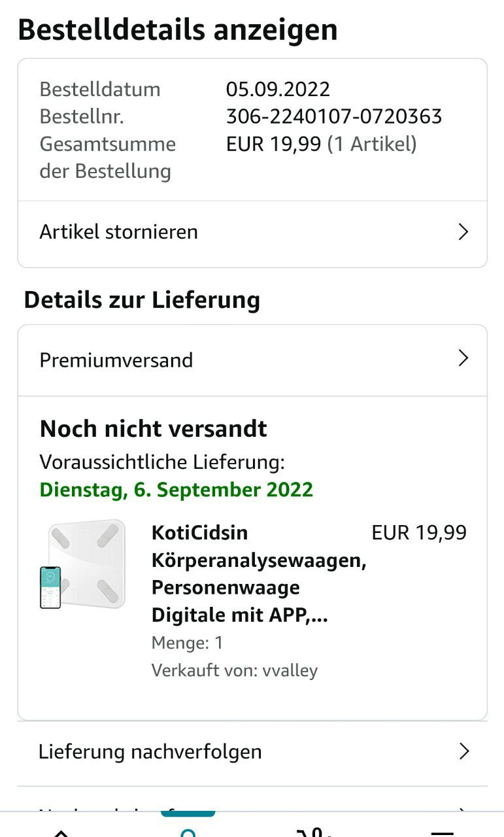Tap the order number 306-2240107-0720363
The height and width of the screenshot is (837, 504).
coord(334,116)
